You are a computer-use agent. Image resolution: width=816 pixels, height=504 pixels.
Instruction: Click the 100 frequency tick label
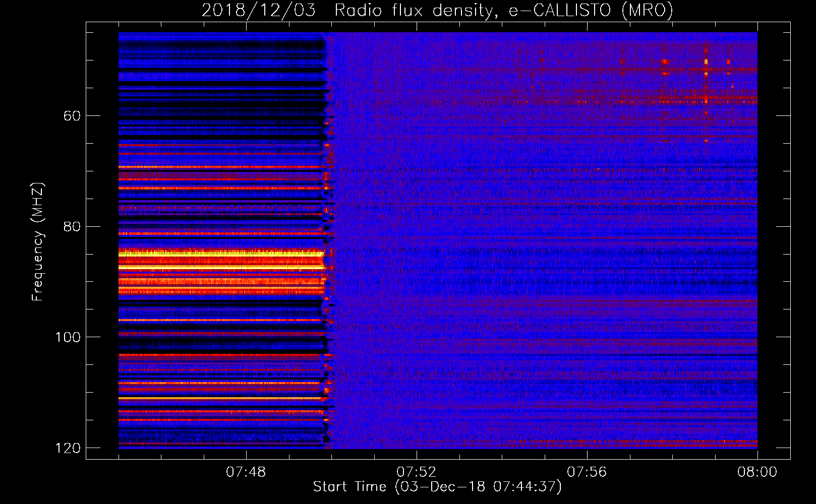click(68, 337)
